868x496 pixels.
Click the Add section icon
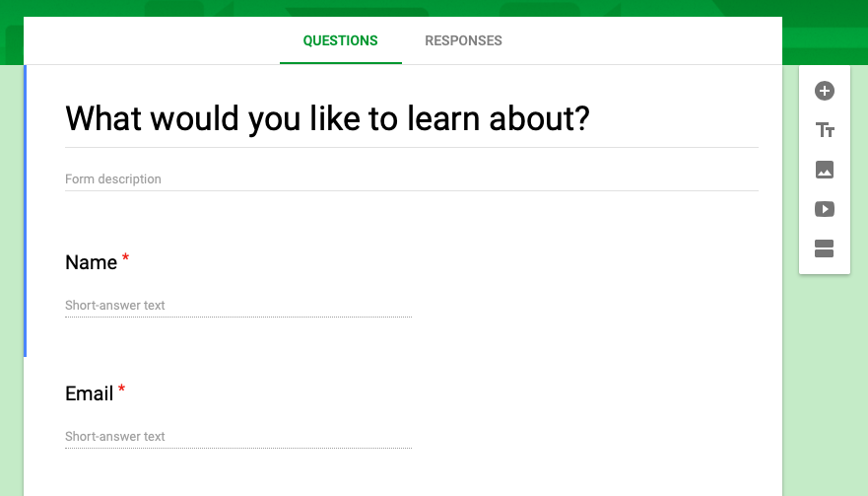point(825,248)
